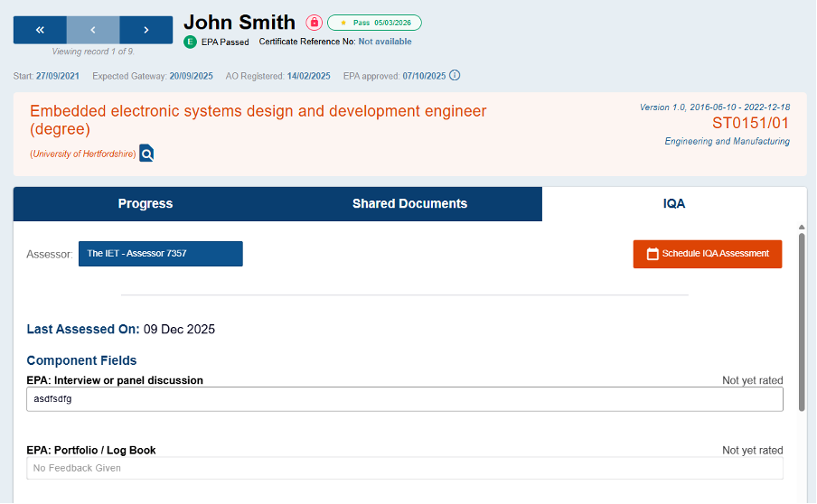This screenshot has height=504, width=817.
Task: Click the Certificate Reference 'Not available' text
Action: tap(384, 42)
